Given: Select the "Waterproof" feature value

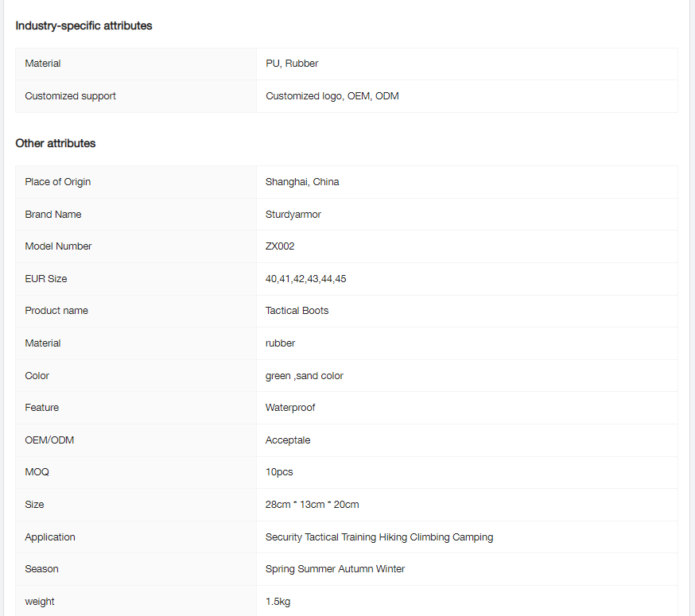Looking at the screenshot, I should (290, 408).
